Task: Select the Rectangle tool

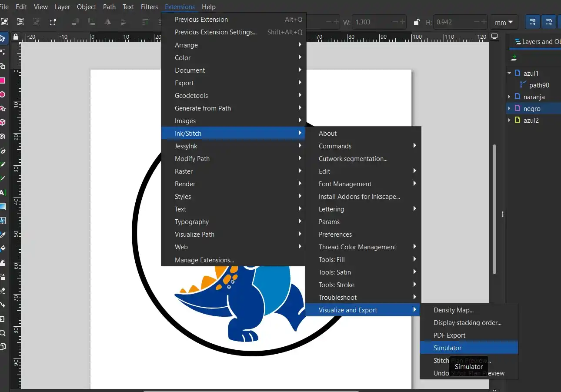Action: (2, 80)
